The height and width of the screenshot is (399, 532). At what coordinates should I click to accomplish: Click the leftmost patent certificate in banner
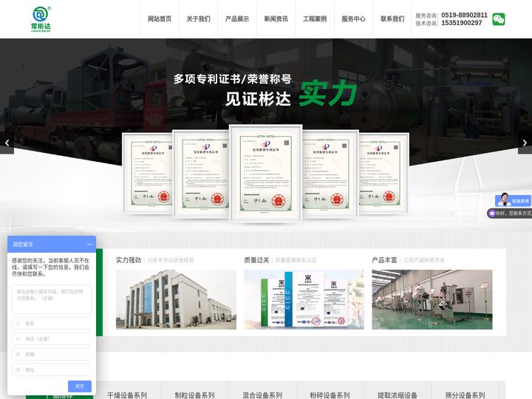pyautogui.click(x=149, y=174)
